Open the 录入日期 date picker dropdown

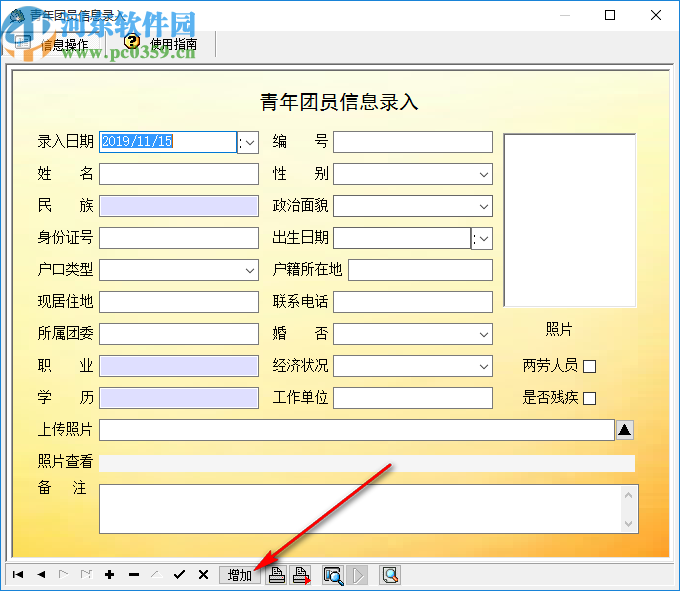pyautogui.click(x=248, y=142)
